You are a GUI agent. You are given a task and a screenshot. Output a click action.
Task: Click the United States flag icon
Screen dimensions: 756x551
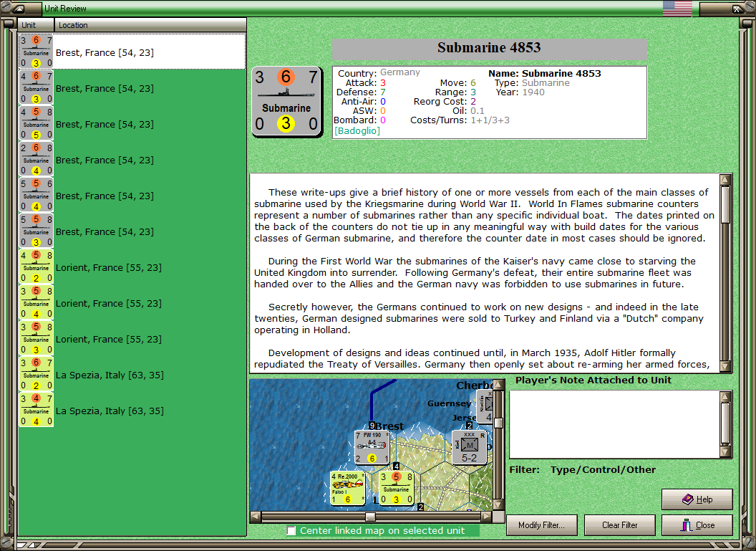click(x=677, y=8)
